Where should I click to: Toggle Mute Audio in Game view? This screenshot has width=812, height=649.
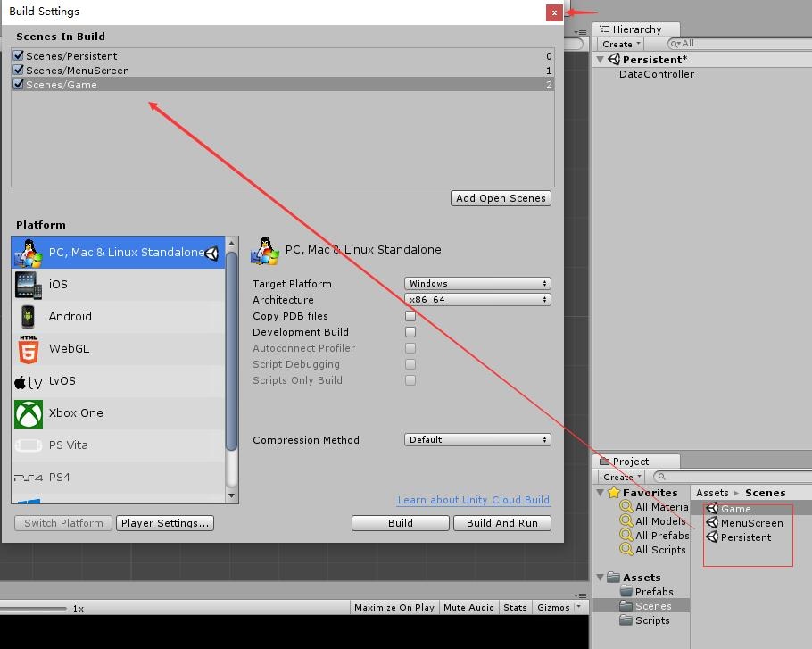pyautogui.click(x=468, y=607)
